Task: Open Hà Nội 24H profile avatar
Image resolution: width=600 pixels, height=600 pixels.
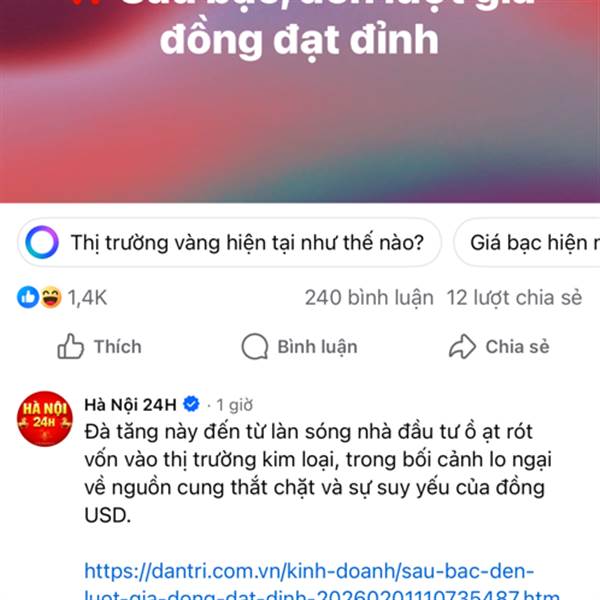Action: pyautogui.click(x=45, y=419)
